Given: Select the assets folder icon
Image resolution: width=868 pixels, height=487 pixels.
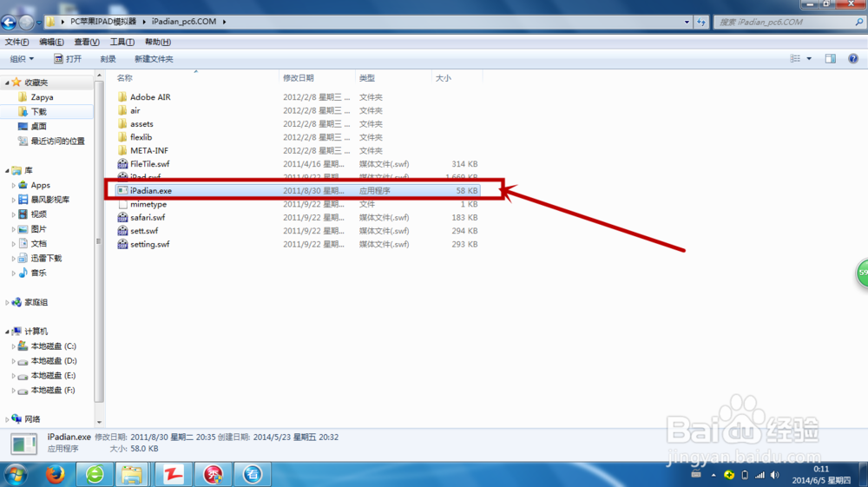Looking at the screenshot, I should point(122,123).
